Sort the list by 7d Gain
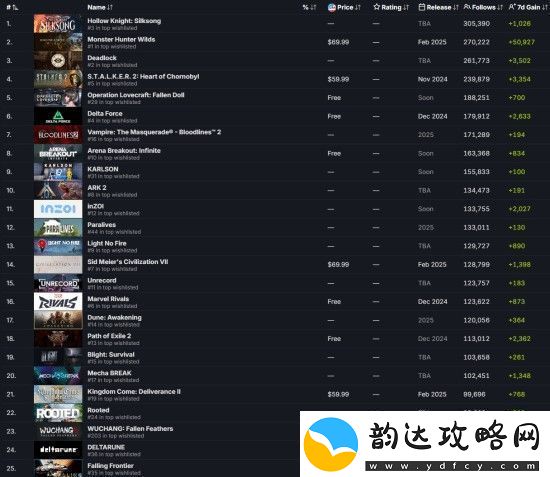 [528, 7]
